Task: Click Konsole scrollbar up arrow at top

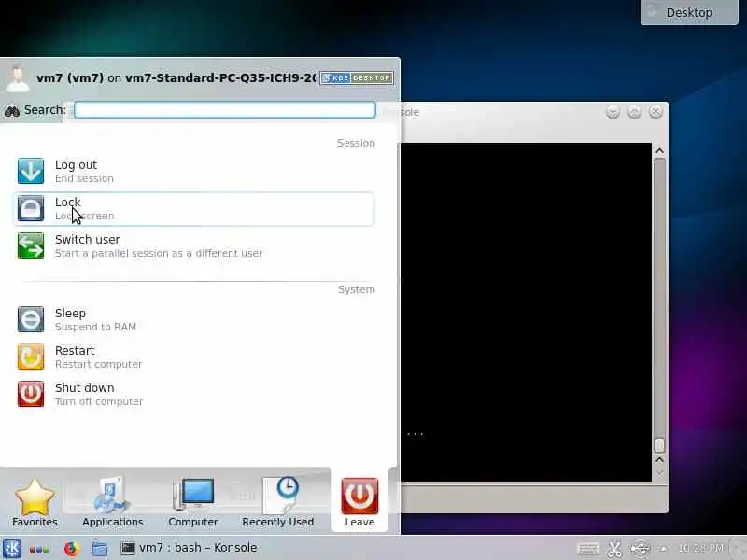Action: [x=659, y=151]
